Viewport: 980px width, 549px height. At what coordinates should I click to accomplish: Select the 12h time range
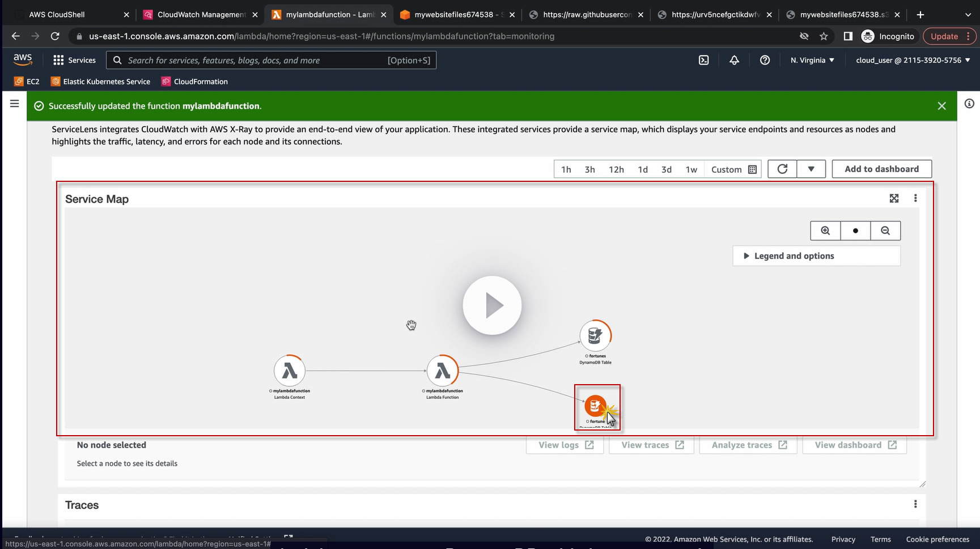616,169
